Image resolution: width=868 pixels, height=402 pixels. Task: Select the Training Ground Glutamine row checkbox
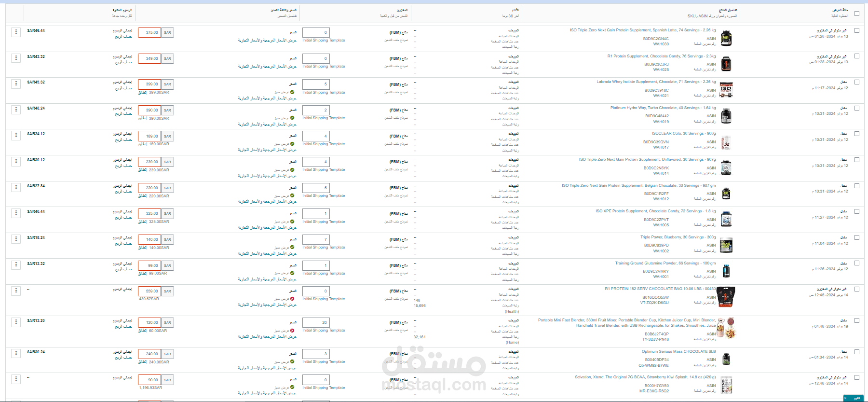tap(857, 263)
